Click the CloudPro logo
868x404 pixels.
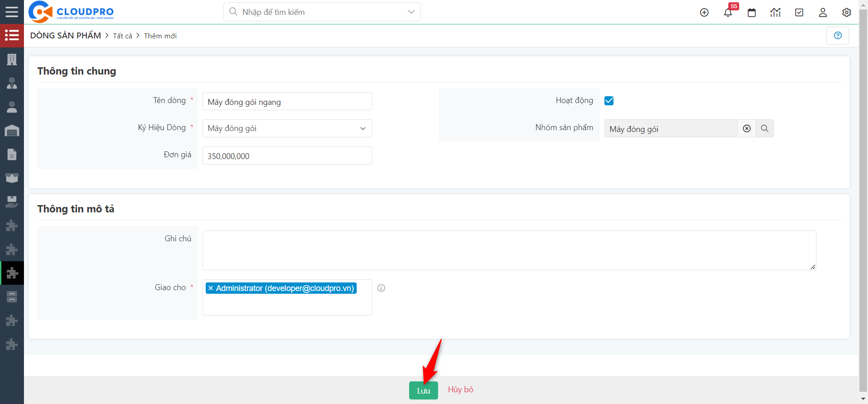tap(71, 12)
